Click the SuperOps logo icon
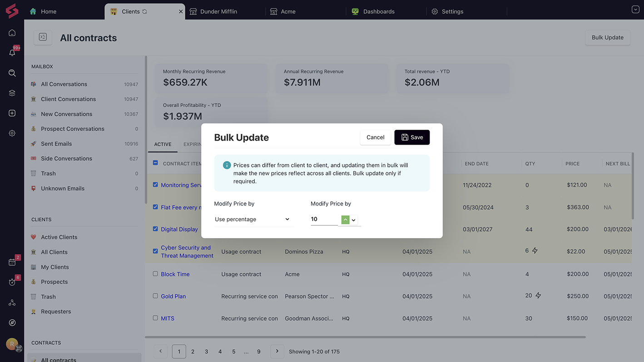The height and width of the screenshot is (362, 644). coord(12,11)
